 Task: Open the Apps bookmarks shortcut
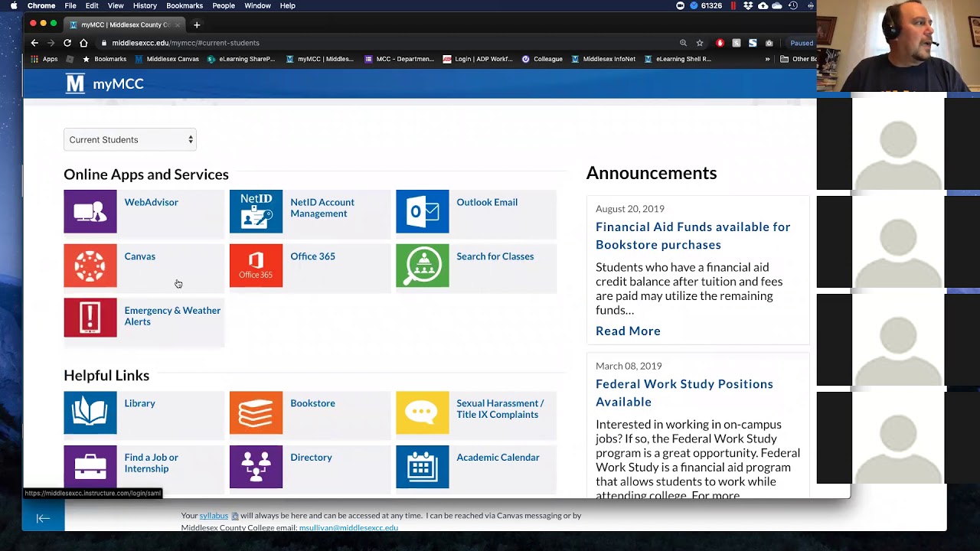tap(44, 59)
